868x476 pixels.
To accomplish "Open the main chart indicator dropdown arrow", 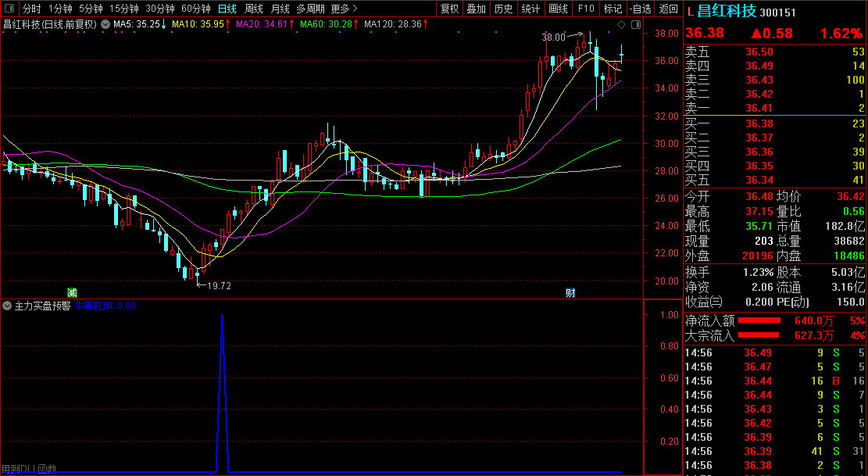I will 106,24.
